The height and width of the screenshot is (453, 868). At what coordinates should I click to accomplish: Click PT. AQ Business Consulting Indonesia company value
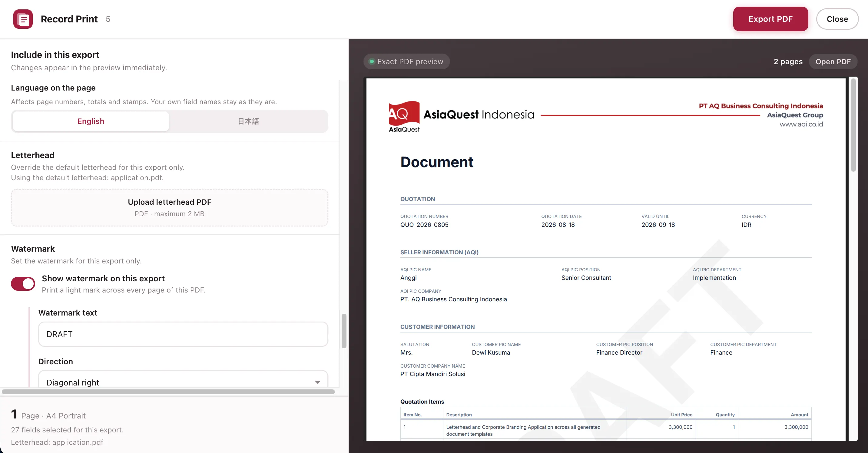[x=454, y=299]
